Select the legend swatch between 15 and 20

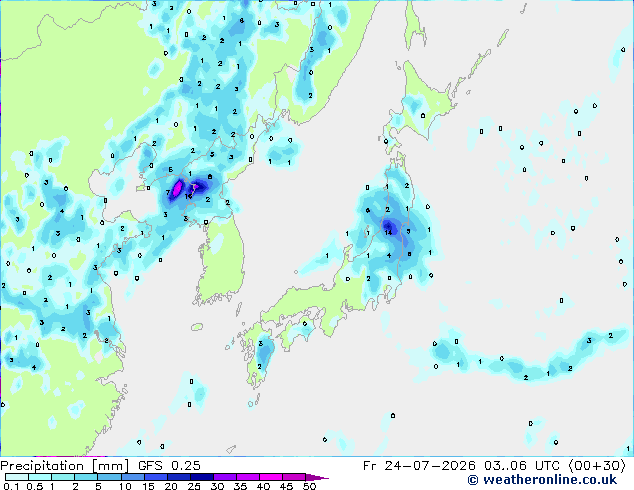156,477
